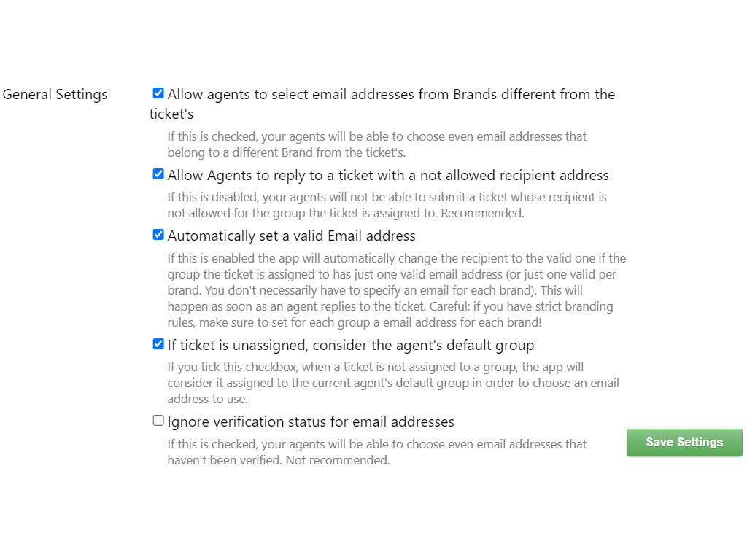Image resolution: width=747 pixels, height=560 pixels.
Task: Click the help text ending with 'Recommended.'
Action: (x=387, y=206)
